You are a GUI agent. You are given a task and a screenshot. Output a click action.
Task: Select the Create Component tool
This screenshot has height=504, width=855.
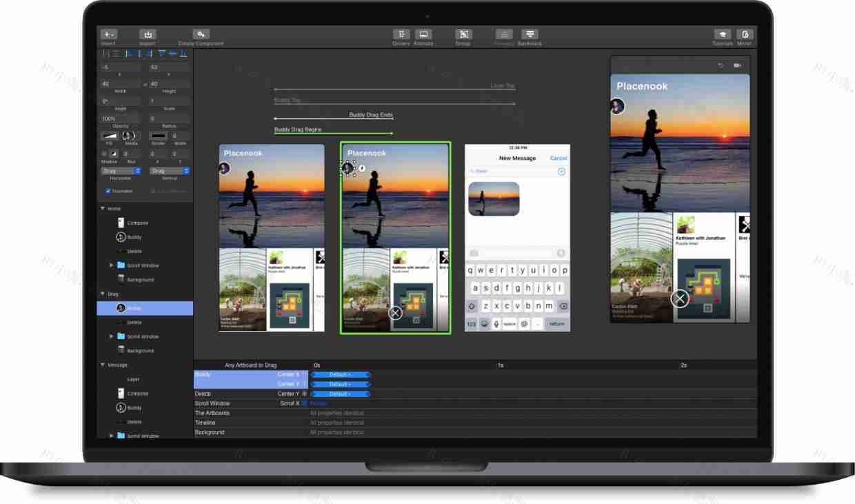pyautogui.click(x=201, y=34)
